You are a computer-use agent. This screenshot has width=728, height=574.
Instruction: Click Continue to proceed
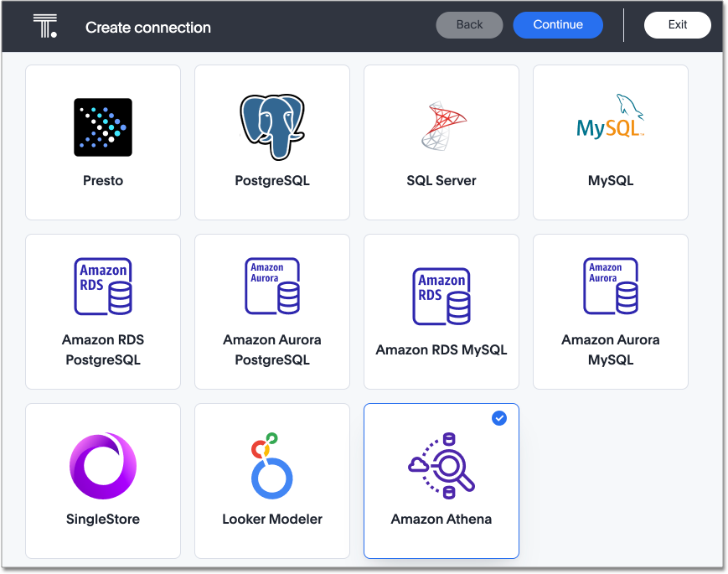click(x=557, y=24)
